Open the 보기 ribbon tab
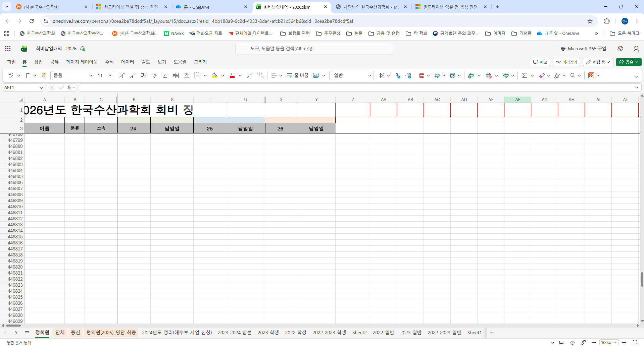644x346 pixels. pos(162,62)
